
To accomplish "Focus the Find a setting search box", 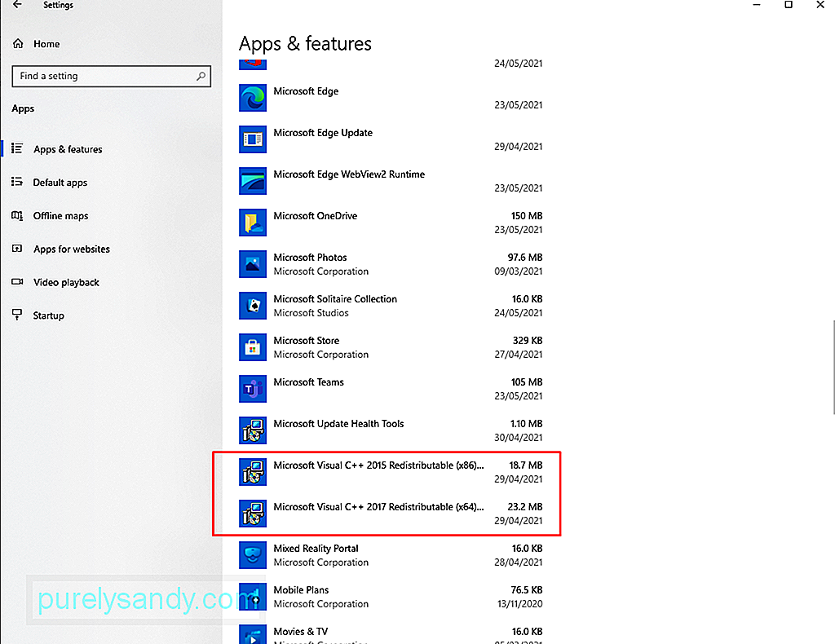I will (x=111, y=76).
